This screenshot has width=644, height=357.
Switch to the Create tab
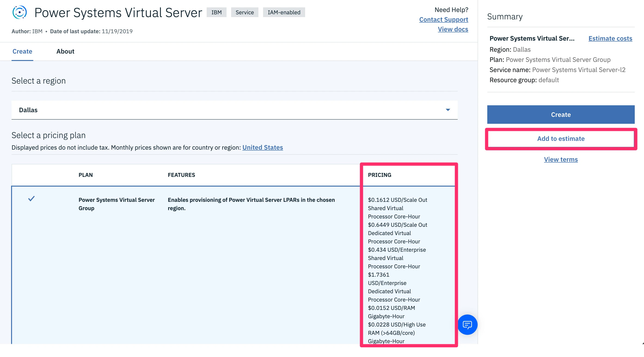(x=22, y=51)
